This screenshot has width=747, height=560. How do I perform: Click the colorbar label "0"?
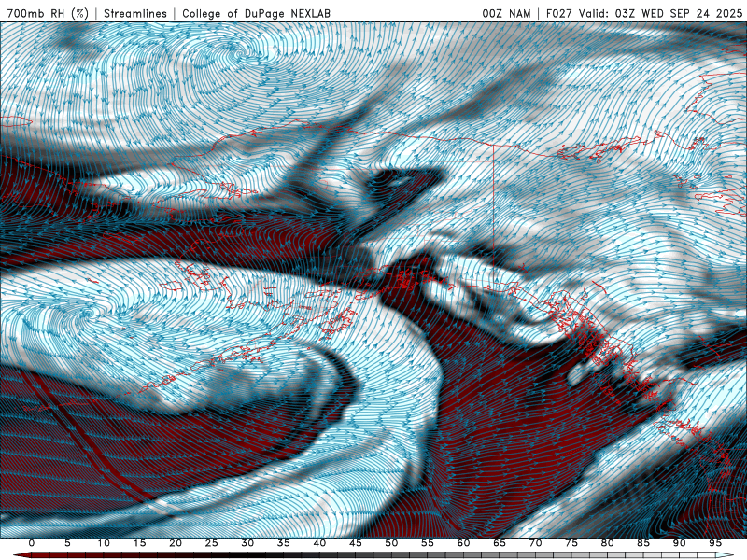pos(32,543)
